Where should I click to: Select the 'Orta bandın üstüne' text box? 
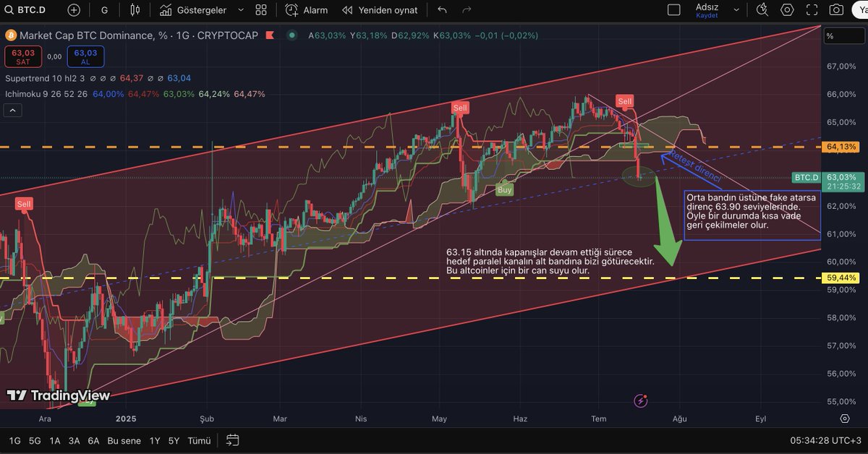point(752,215)
